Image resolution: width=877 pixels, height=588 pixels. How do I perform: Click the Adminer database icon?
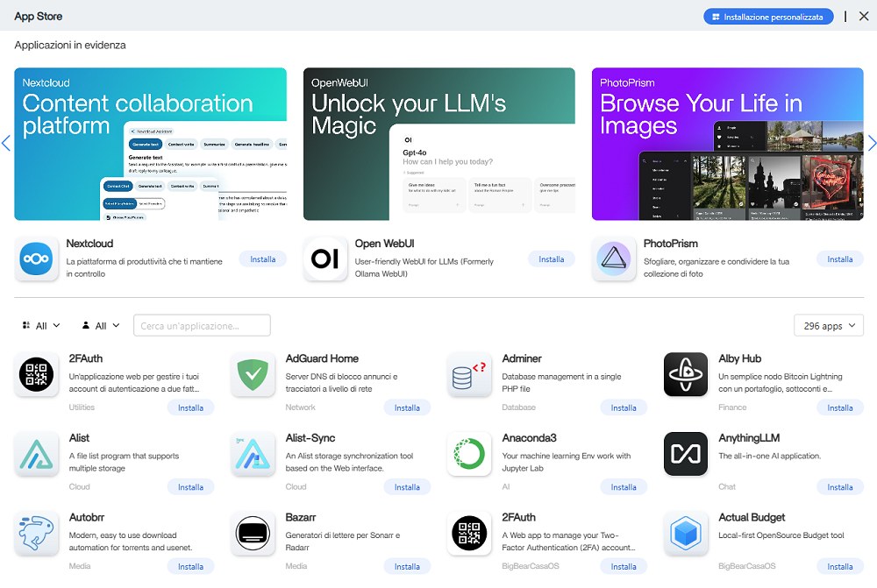pyautogui.click(x=469, y=374)
